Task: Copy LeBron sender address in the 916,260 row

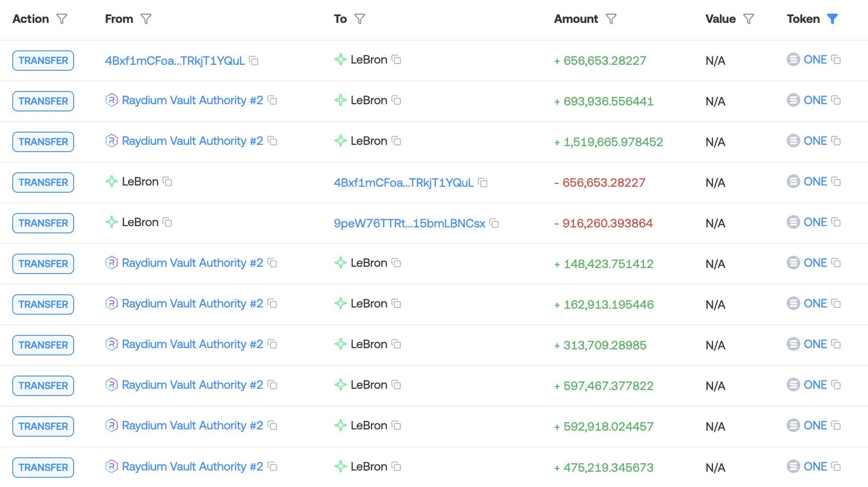Action: point(168,222)
